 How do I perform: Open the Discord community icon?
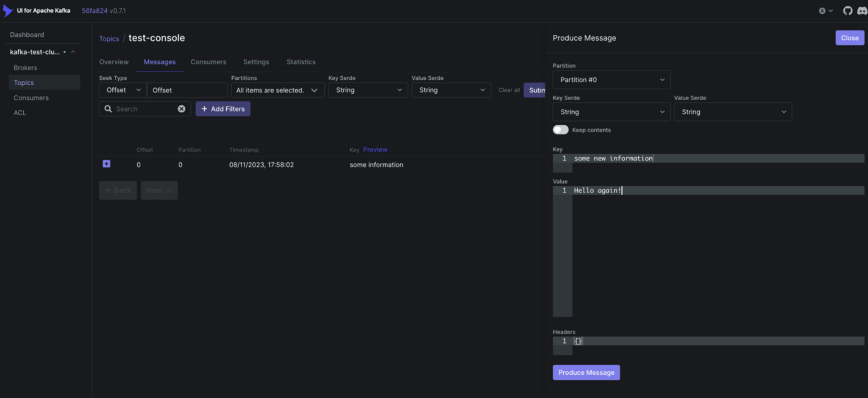click(862, 10)
